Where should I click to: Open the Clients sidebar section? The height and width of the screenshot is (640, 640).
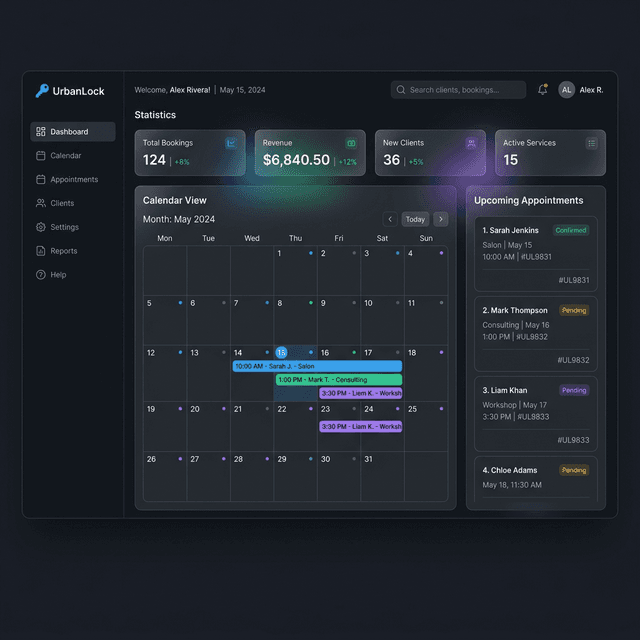point(73,203)
